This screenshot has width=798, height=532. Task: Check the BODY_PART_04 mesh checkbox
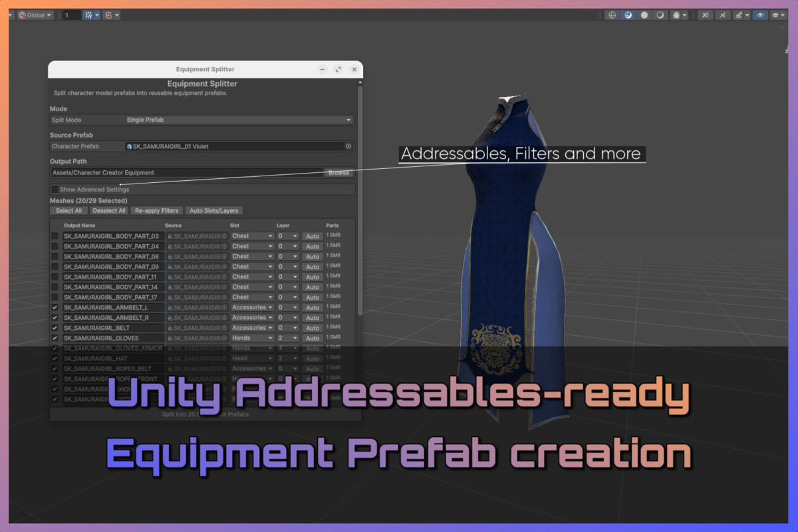(x=55, y=246)
